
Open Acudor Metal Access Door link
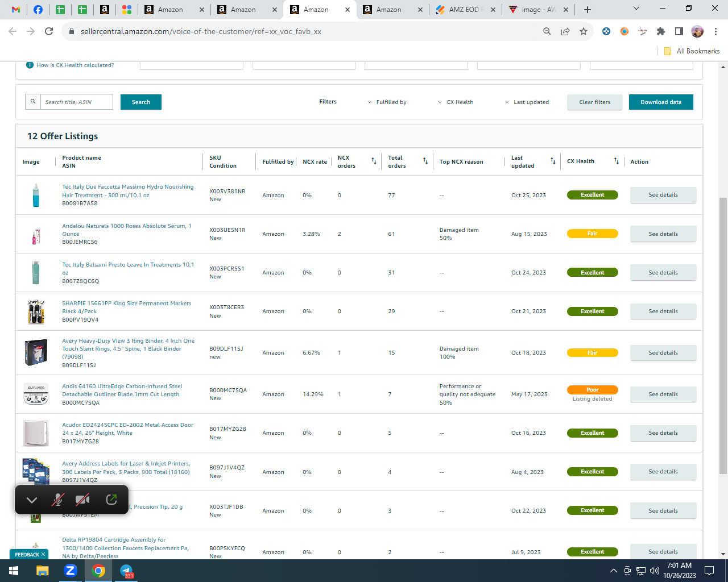click(x=127, y=429)
